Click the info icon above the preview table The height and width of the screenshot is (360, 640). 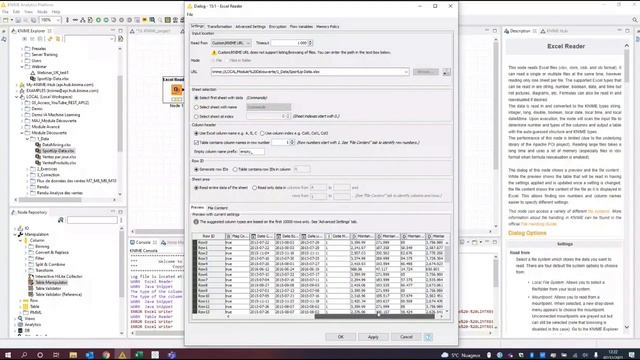[196, 222]
